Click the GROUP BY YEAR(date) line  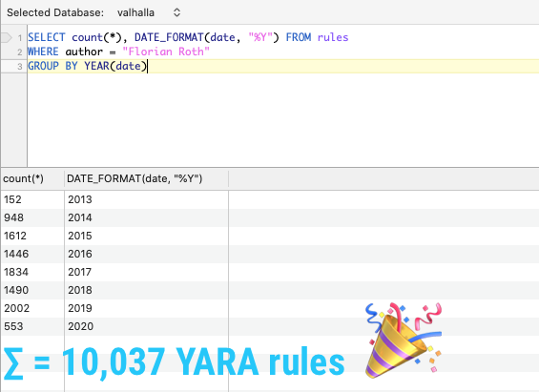283,66
